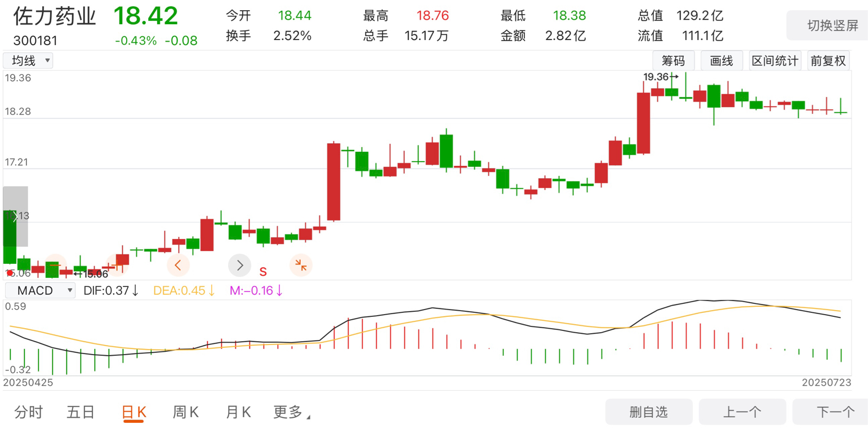This screenshot has height=433, width=868.
Task: Click the turnover rate 2.52%
Action: pos(292,36)
